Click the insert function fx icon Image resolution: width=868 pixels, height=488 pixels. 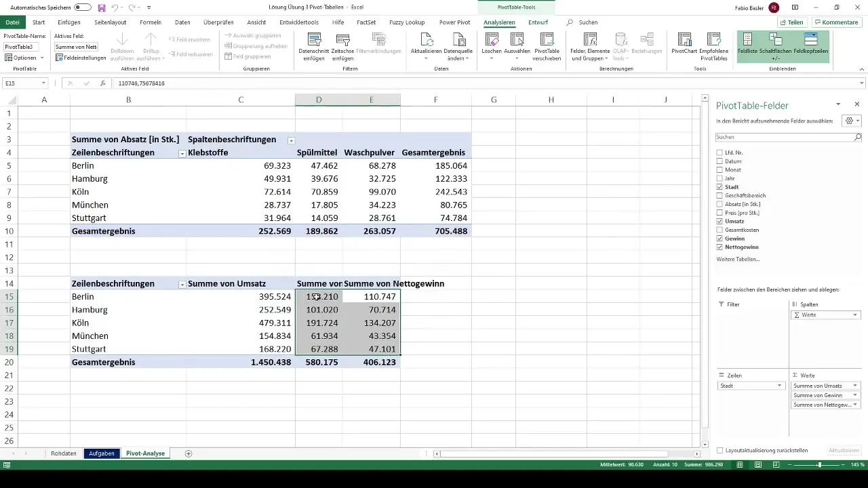[x=102, y=83]
